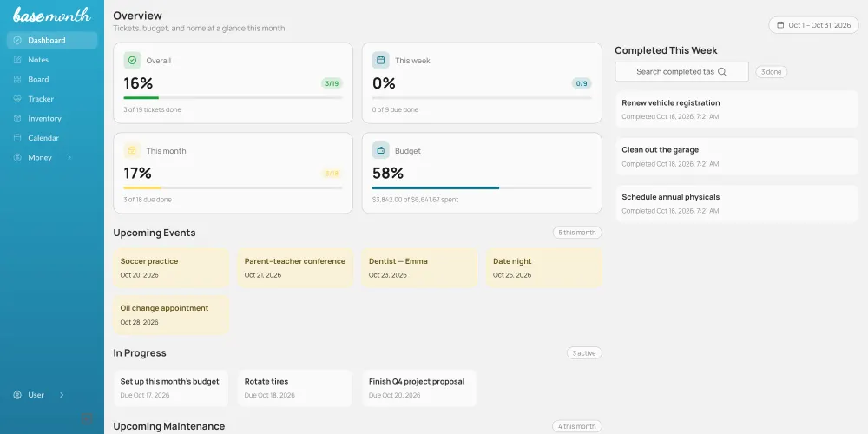The height and width of the screenshot is (434, 868).
Task: Open the Oct 1 – Oct 31, 2026 date range picker
Action: pos(813,25)
